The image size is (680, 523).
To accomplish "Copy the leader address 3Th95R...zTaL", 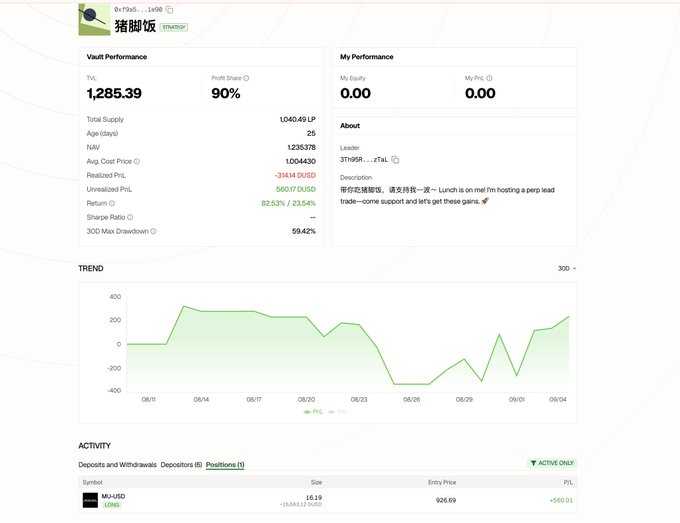I will click(x=395, y=160).
